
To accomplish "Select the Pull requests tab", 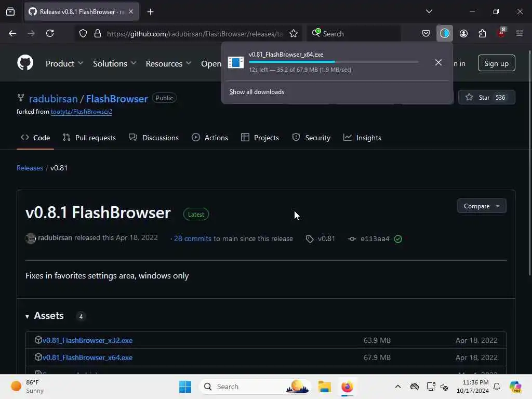I will [x=89, y=138].
